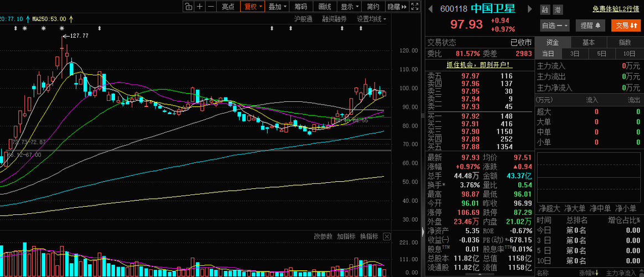The width and height of the screenshot is (644, 277).
Task: Click 加指标 to add an indicator
Action: click(x=346, y=237)
